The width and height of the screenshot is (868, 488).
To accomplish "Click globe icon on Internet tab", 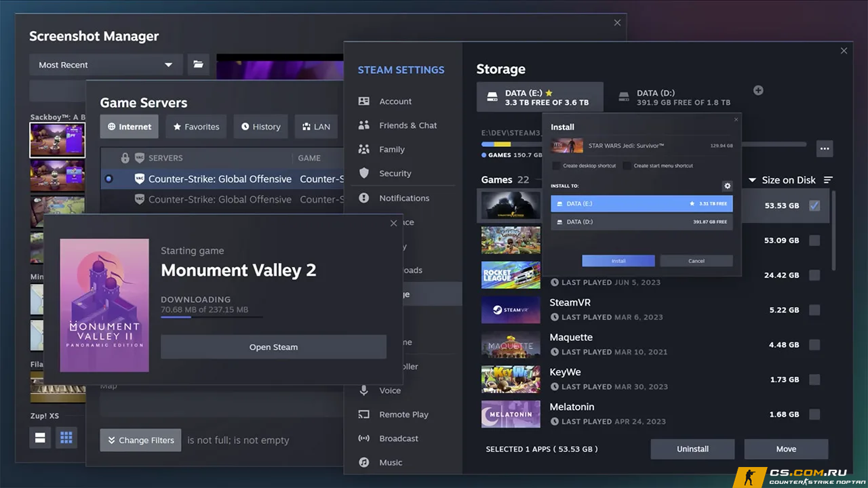I will [x=112, y=127].
